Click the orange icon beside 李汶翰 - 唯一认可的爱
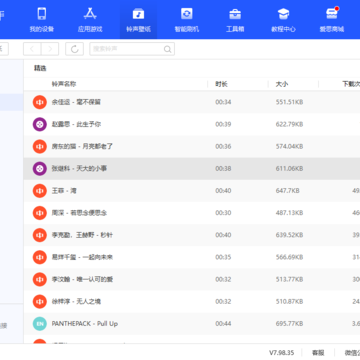 [40, 279]
